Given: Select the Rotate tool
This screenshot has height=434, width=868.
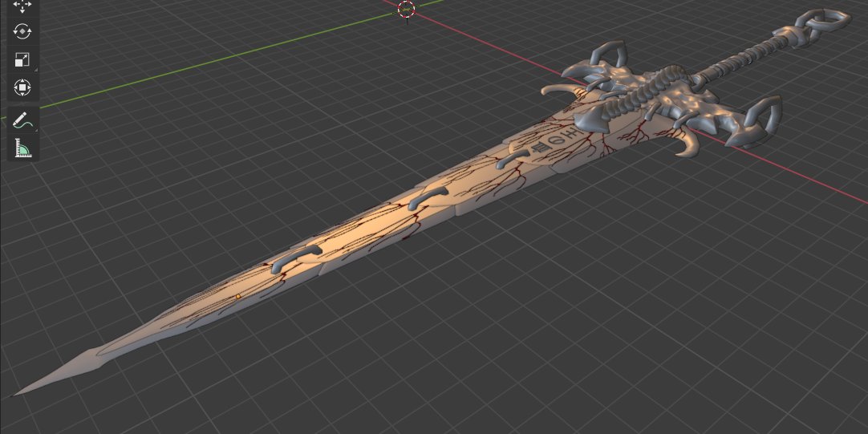Looking at the screenshot, I should coord(22,31).
